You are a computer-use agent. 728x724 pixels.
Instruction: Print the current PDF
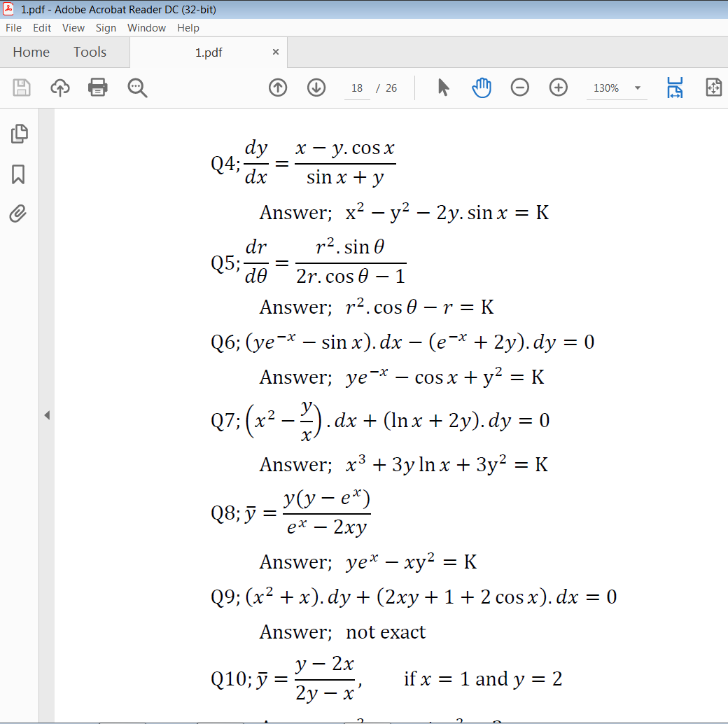pos(97,88)
